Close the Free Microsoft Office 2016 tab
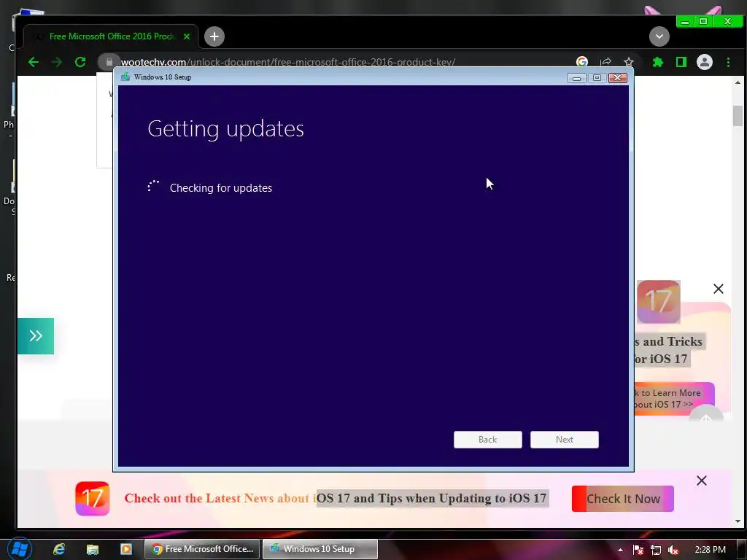This screenshot has height=560, width=747. point(187,36)
